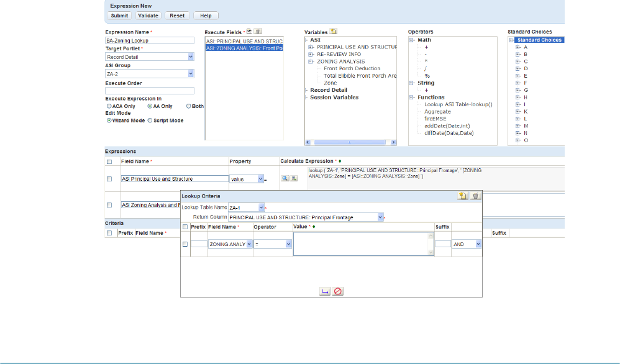The height and width of the screenshot is (364, 620).
Task: Tick checkbox for ASI Zoning Analysis row
Action: [x=109, y=205]
